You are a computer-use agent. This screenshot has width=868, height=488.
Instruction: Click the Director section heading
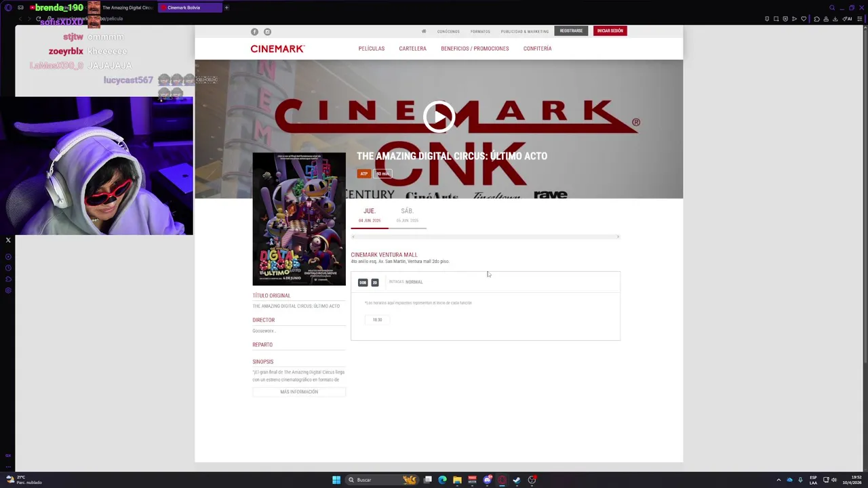[264, 320]
